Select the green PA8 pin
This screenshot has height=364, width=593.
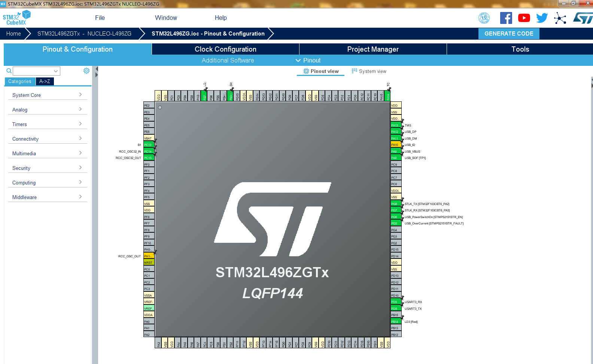tap(396, 158)
